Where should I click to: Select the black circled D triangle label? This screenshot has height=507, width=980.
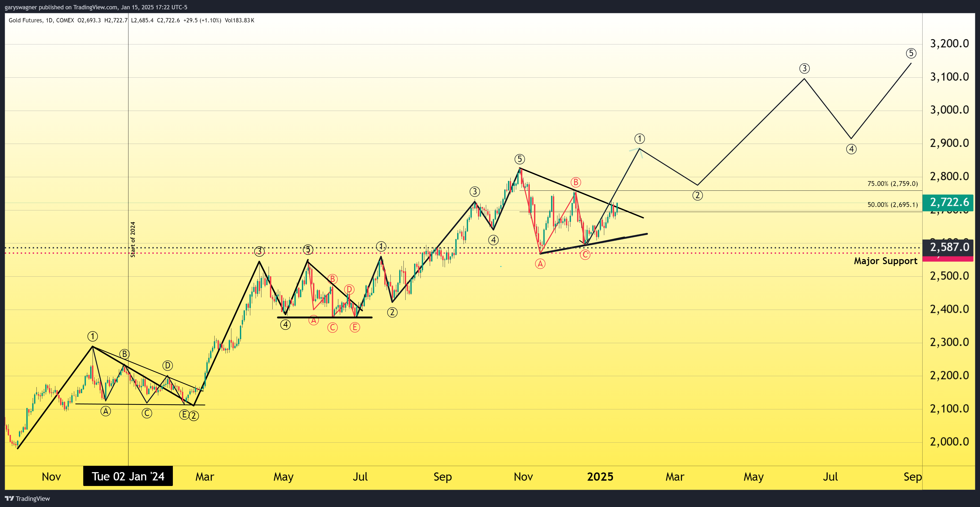click(167, 365)
